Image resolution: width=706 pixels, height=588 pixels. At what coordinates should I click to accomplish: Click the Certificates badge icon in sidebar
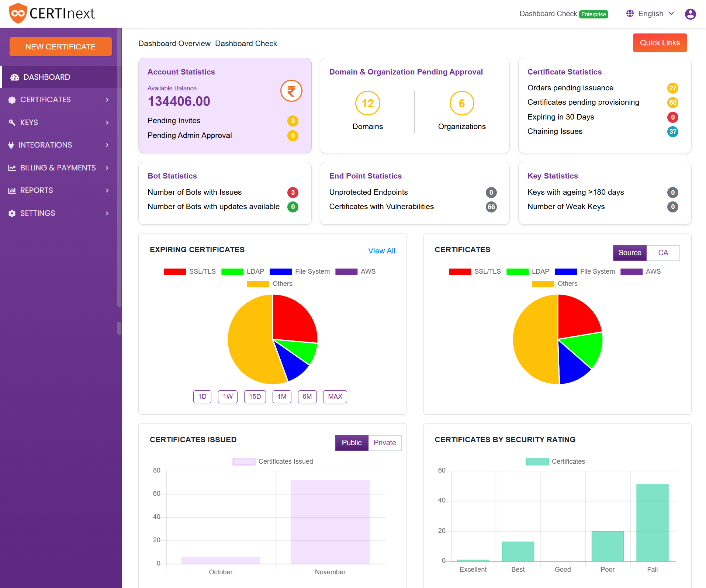point(12,100)
